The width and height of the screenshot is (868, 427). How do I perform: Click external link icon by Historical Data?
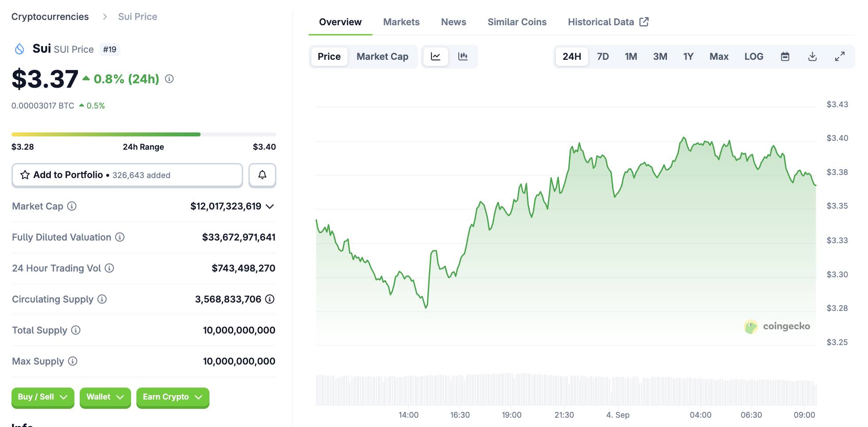point(644,22)
